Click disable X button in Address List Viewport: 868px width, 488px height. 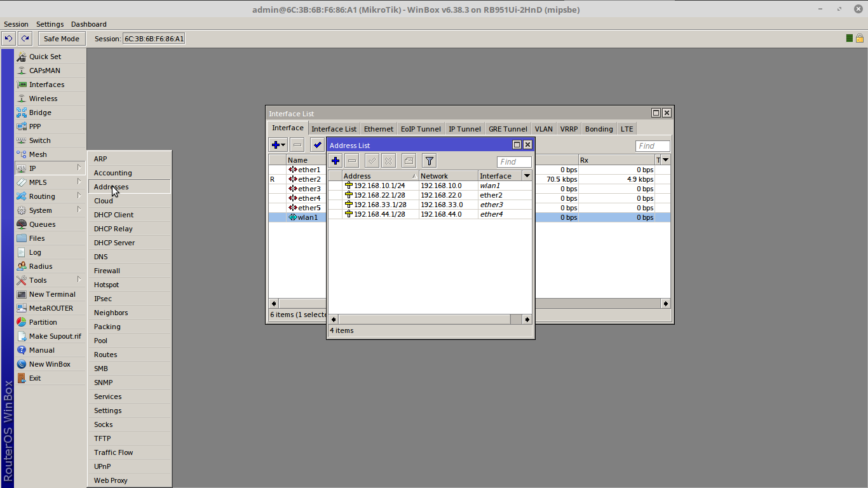click(x=388, y=161)
